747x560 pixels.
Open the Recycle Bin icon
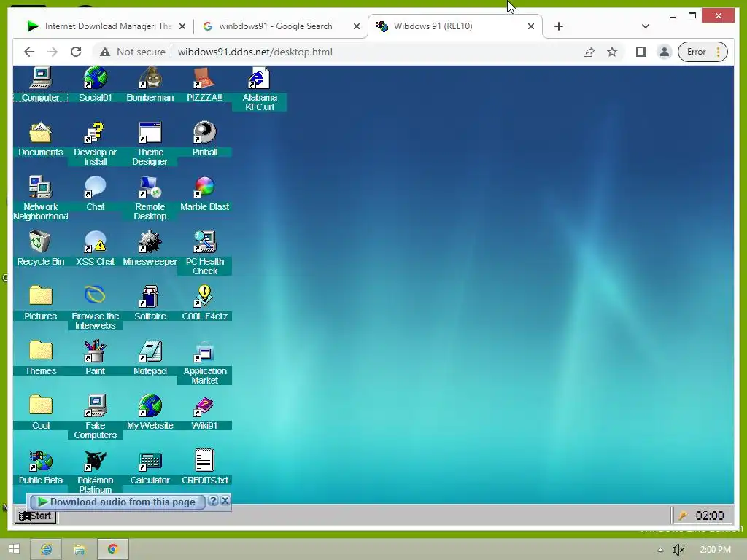(41, 249)
